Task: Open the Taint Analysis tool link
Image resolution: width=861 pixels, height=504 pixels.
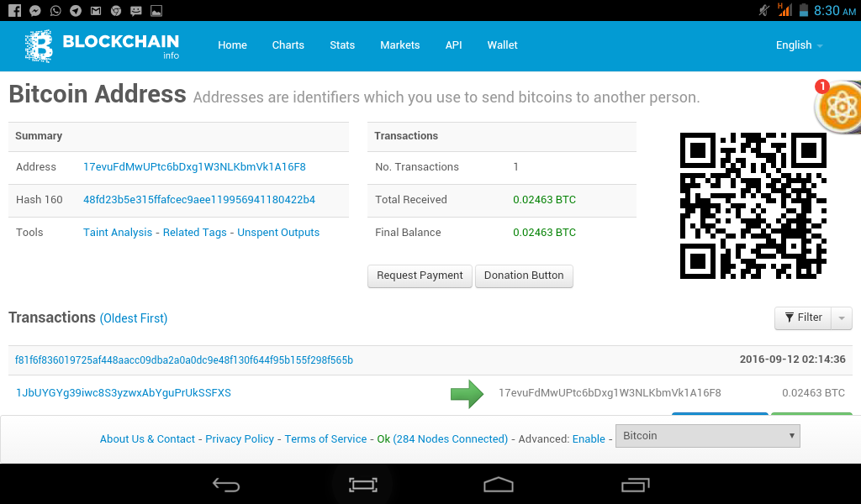Action: (118, 233)
